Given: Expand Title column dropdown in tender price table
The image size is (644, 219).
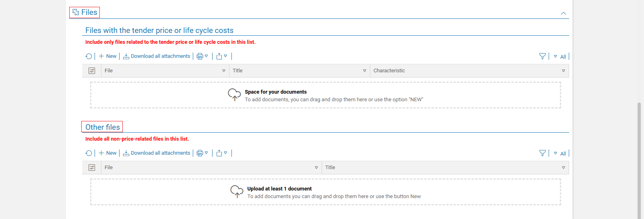Looking at the screenshot, I should (365, 71).
